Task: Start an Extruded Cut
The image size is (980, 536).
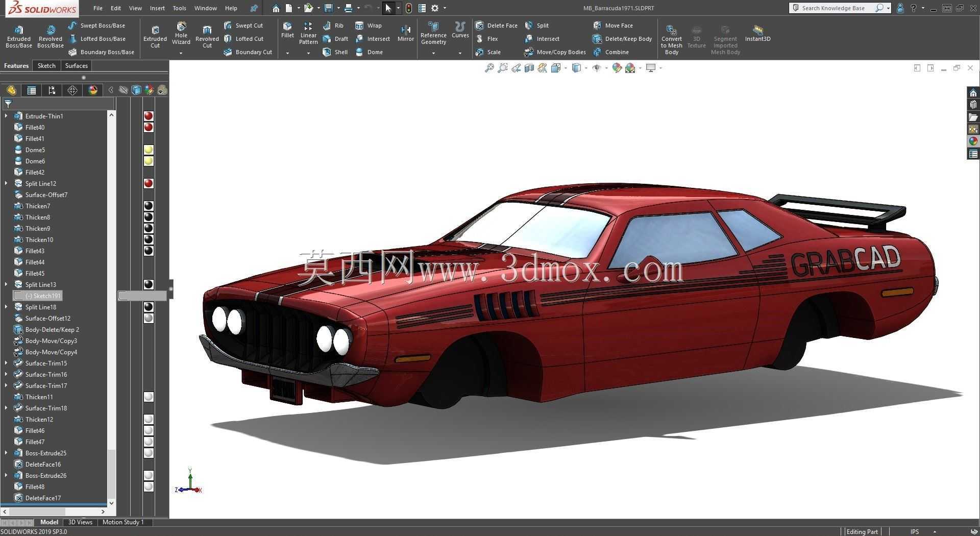Action: (155, 37)
